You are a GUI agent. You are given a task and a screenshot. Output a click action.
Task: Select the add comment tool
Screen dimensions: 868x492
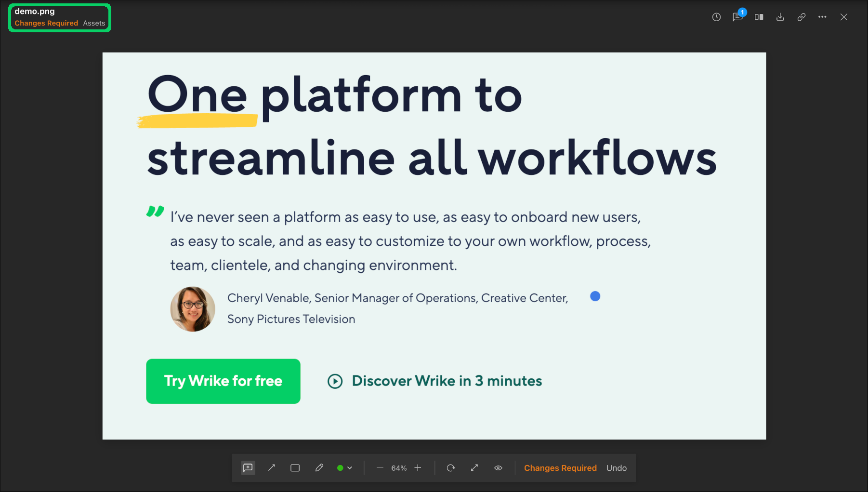point(248,468)
